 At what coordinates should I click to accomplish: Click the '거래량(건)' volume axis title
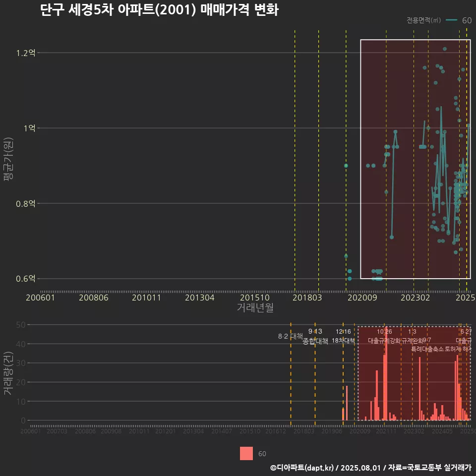click(8, 373)
